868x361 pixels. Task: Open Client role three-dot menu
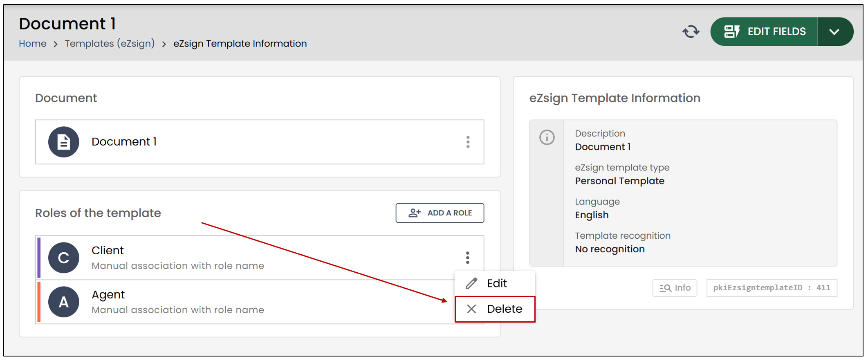click(x=468, y=258)
